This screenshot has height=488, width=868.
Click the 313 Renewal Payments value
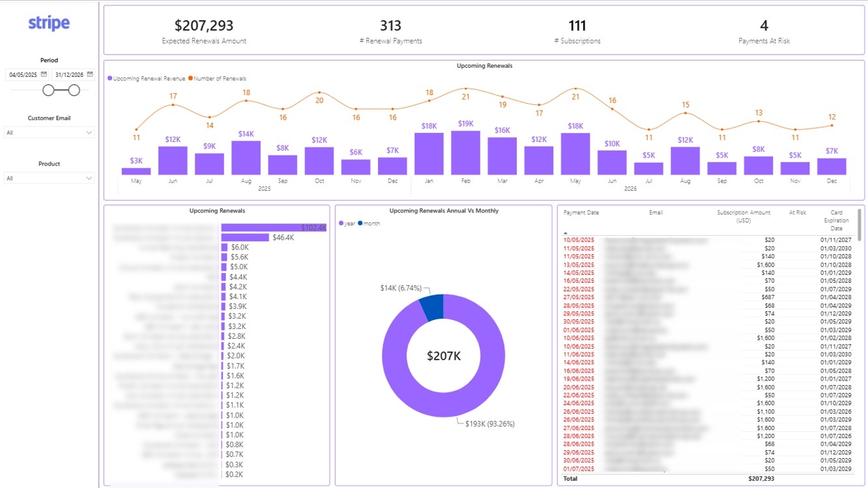coord(391,25)
